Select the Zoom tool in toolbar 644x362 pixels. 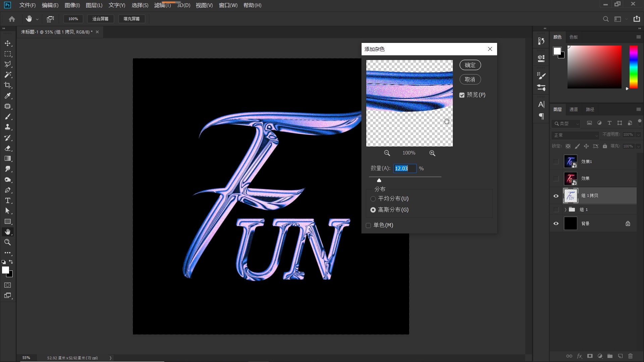[7, 242]
